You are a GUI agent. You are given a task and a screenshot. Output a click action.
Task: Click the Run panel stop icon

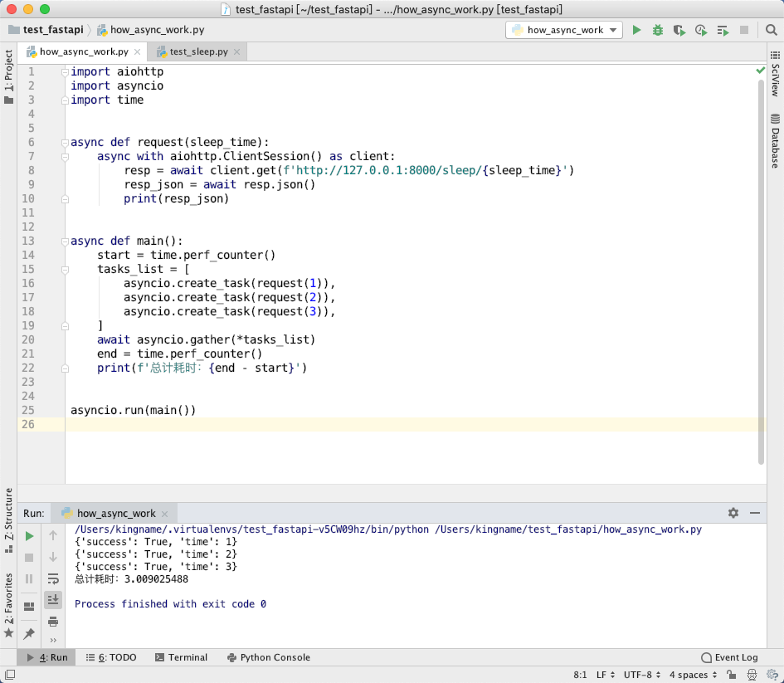[29, 558]
